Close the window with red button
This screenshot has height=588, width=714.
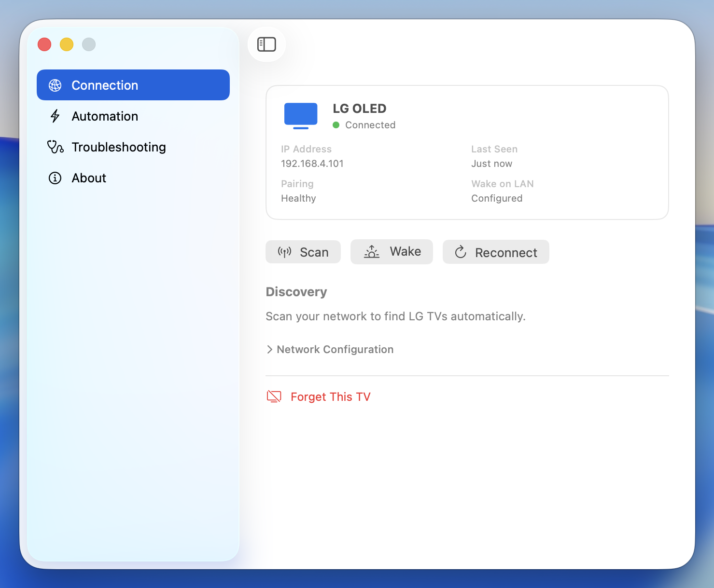[x=44, y=44]
